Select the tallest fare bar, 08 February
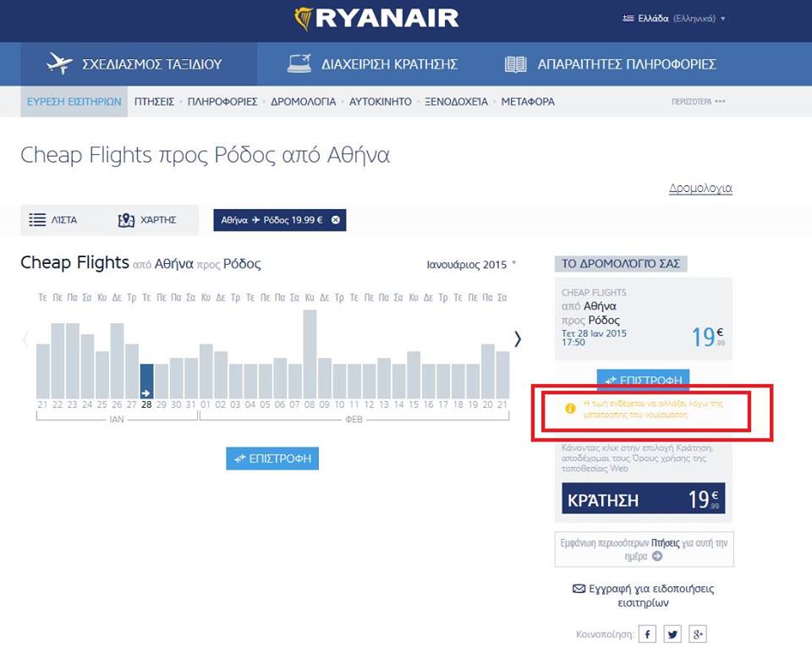This screenshot has width=812, height=665. 310,354
